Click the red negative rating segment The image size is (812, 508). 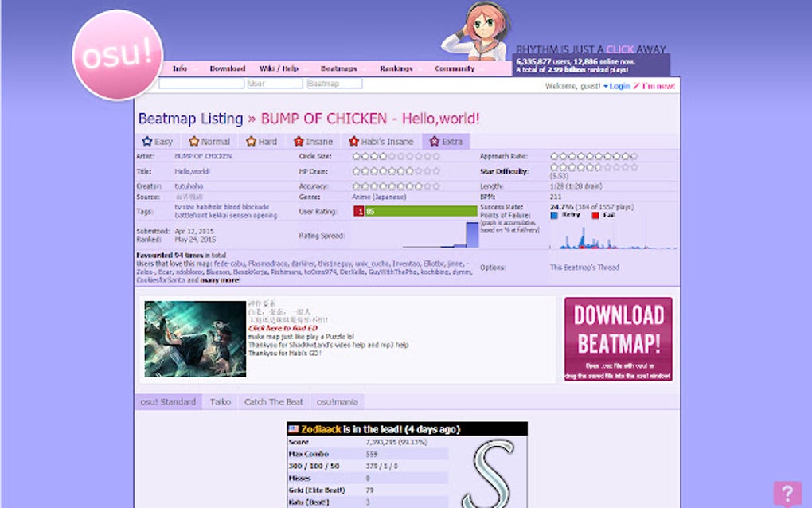tap(359, 211)
